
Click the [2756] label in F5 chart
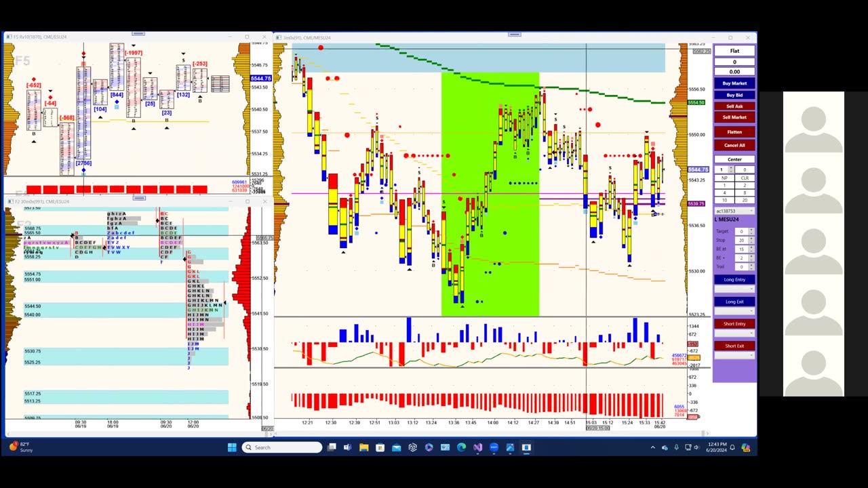tap(83, 163)
